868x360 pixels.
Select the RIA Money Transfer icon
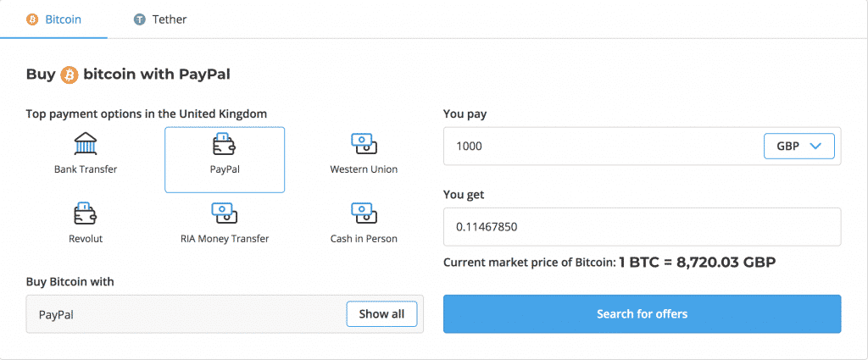[224, 213]
